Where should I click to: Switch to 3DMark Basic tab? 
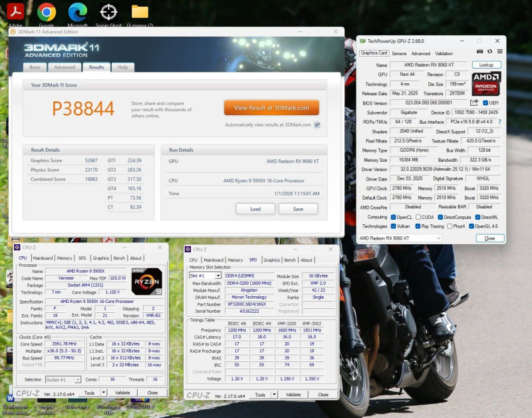[x=35, y=67]
